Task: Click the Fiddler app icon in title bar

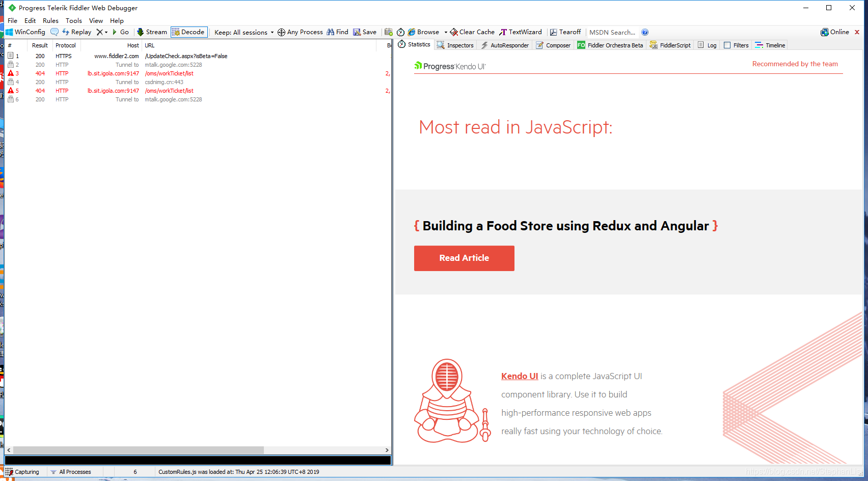Action: pyautogui.click(x=12, y=8)
